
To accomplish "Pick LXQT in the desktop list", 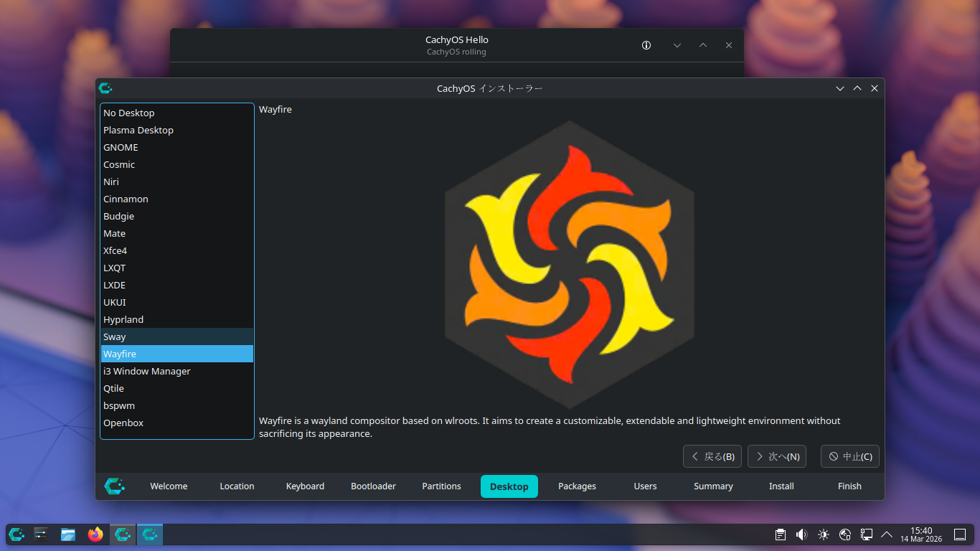I will (177, 268).
